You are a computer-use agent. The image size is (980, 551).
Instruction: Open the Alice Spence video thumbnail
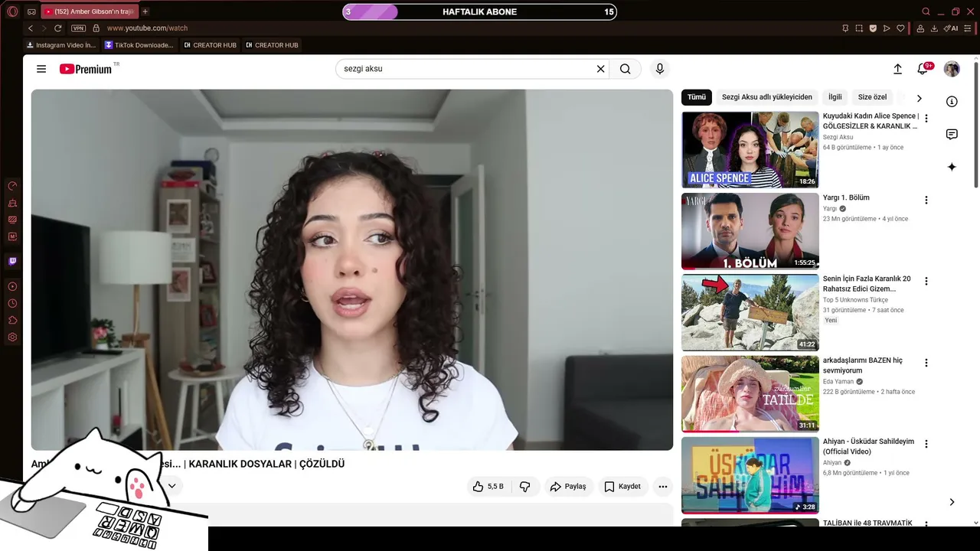[x=750, y=150]
